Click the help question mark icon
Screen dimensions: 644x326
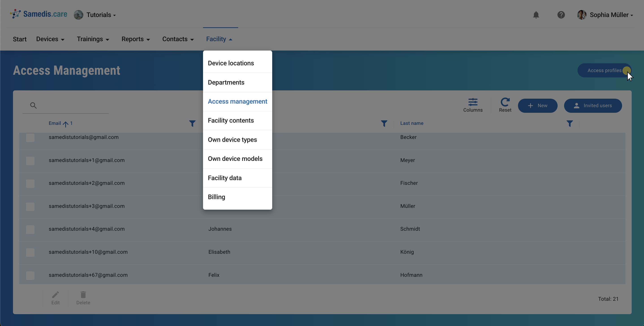(561, 15)
